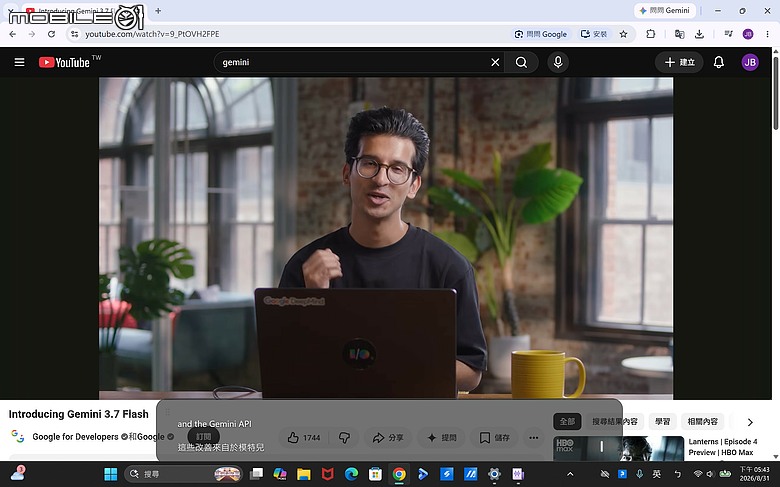Open McAfee from the taskbar
780x487 pixels.
(x=327, y=474)
